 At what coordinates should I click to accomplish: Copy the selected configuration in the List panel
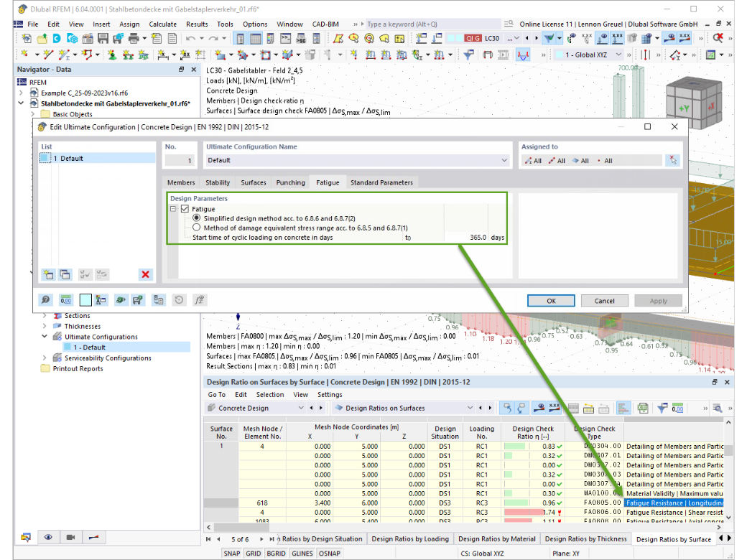65,274
